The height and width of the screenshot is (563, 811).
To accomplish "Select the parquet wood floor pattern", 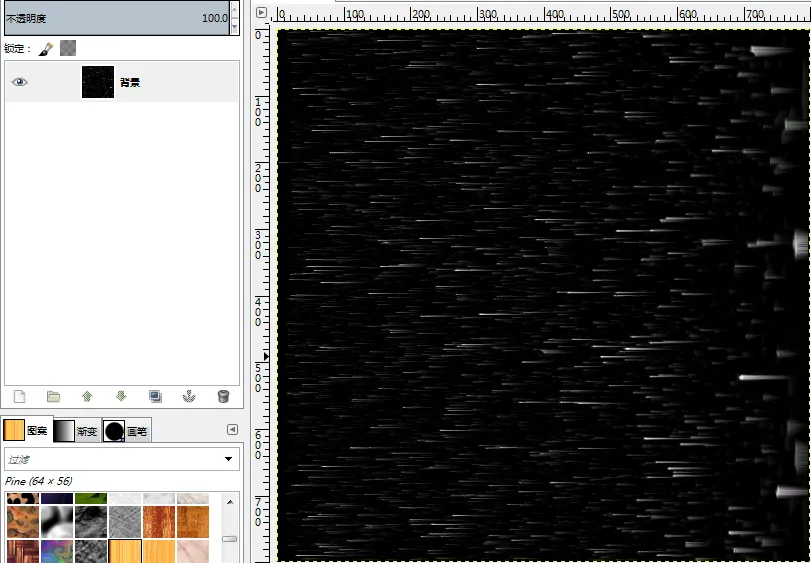I will point(23,551).
